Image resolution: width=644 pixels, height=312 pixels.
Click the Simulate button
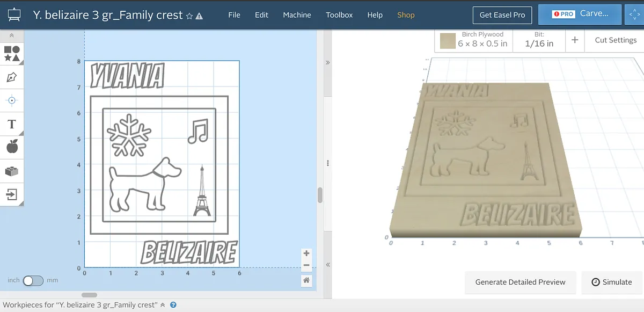point(611,282)
